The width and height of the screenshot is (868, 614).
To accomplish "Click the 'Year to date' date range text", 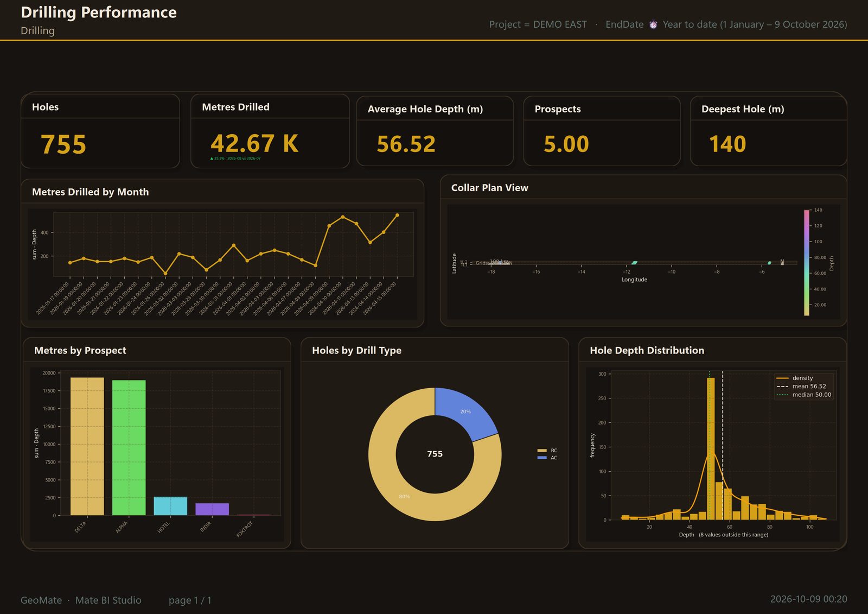I will tap(755, 24).
